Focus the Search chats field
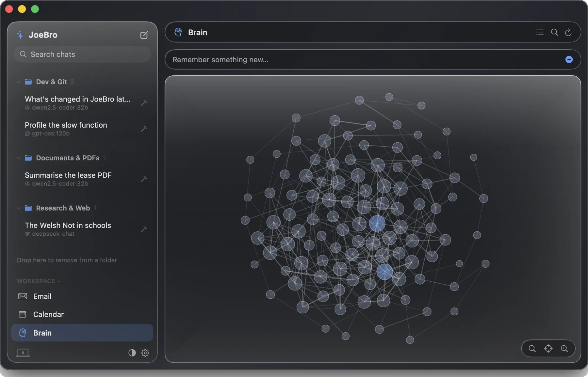This screenshot has height=377, width=588. point(82,54)
